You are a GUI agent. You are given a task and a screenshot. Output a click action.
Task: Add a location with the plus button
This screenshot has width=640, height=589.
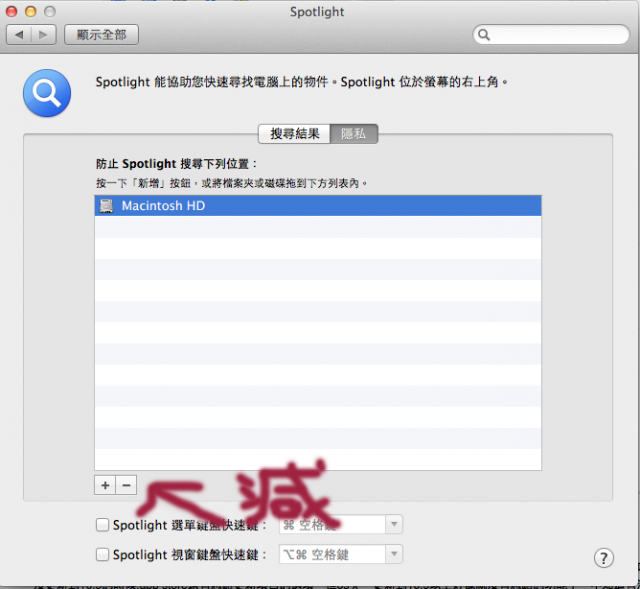[x=105, y=485]
